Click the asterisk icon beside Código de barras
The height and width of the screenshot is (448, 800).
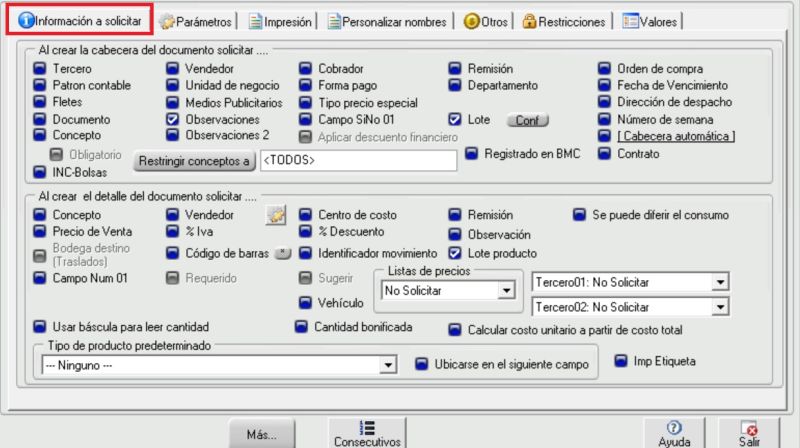point(284,253)
